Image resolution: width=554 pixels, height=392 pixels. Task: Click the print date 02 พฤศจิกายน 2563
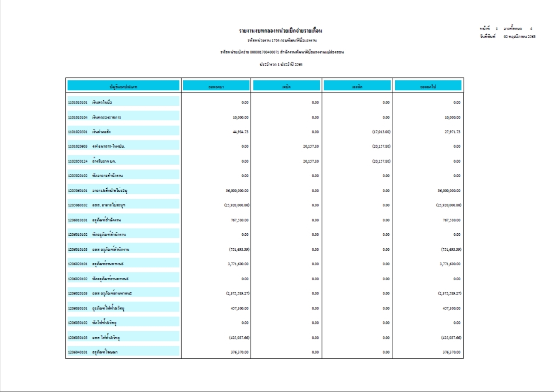tap(519, 36)
